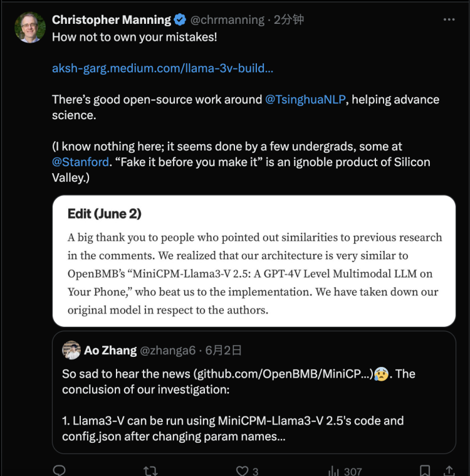Open the aksh-garg.medium.com link
This screenshot has height=476, width=470.
click(x=162, y=68)
